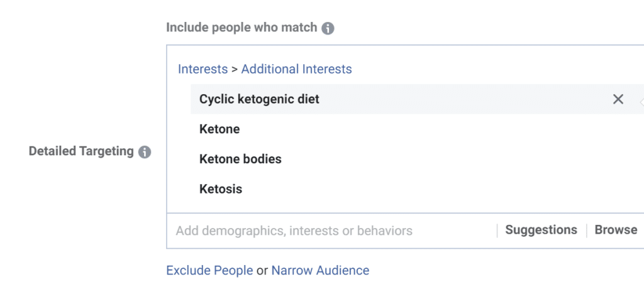This screenshot has width=644, height=287.
Task: Click the Exclude People link
Action: tap(209, 271)
